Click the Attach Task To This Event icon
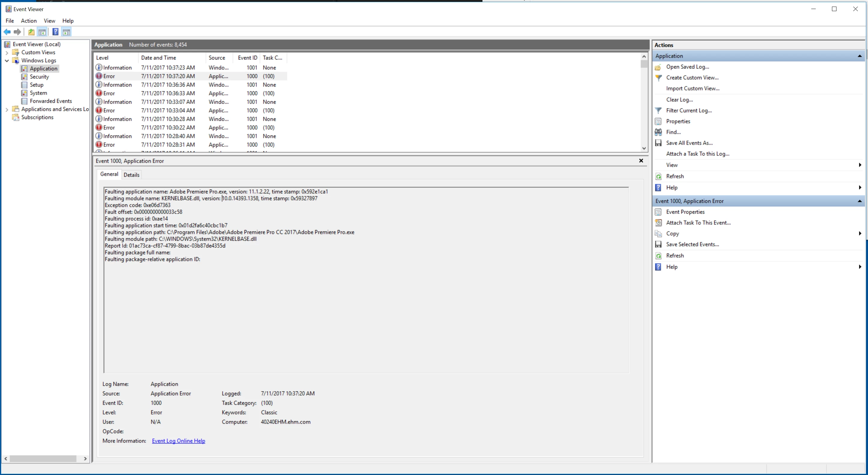 (x=658, y=223)
